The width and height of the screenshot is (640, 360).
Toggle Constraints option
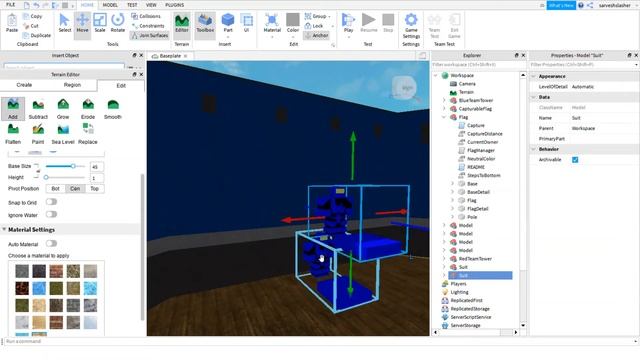(148, 26)
